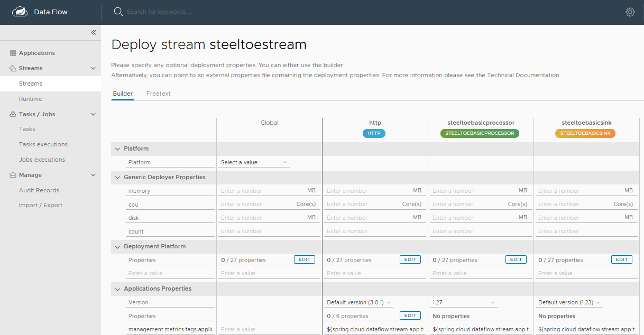644x335 pixels.
Task: Open the settings gear icon
Action: (630, 12)
